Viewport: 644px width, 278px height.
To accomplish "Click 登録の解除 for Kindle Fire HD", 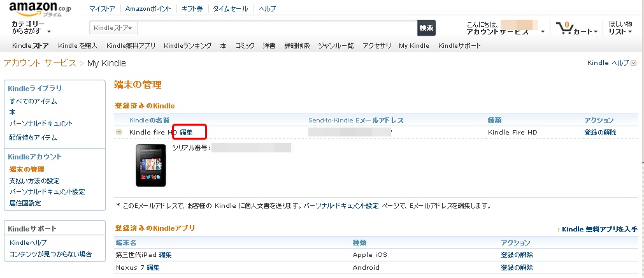I will [x=601, y=132].
